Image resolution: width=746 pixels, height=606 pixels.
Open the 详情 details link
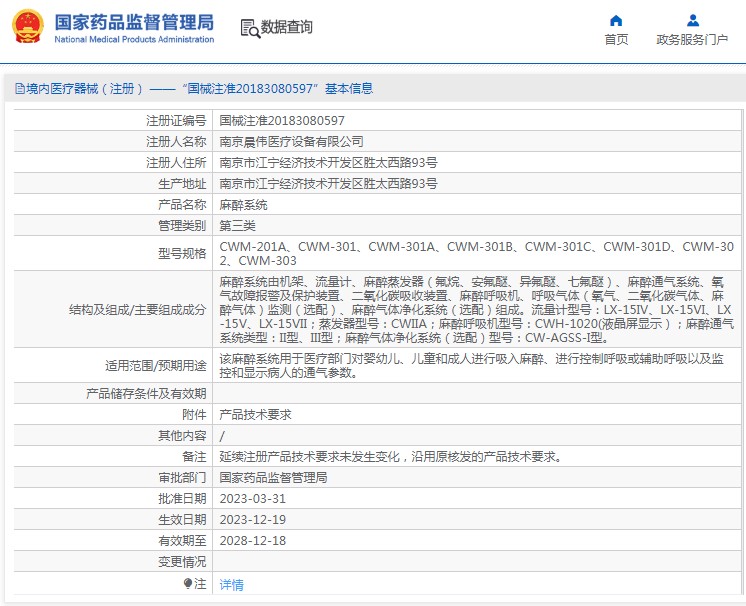click(x=231, y=584)
